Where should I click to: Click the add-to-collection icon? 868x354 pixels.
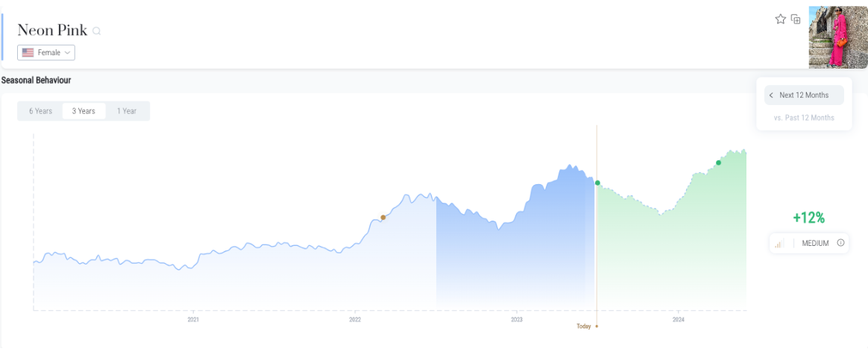tap(796, 19)
